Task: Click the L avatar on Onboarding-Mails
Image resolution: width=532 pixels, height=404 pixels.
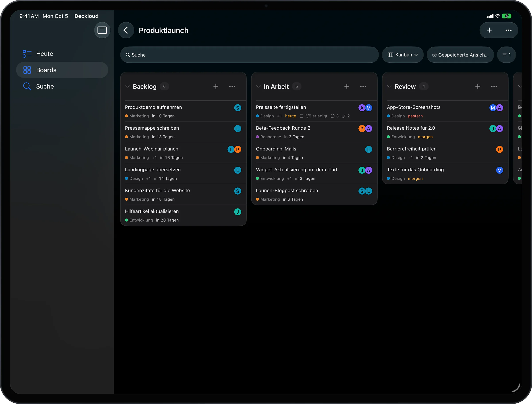Action: coord(368,149)
